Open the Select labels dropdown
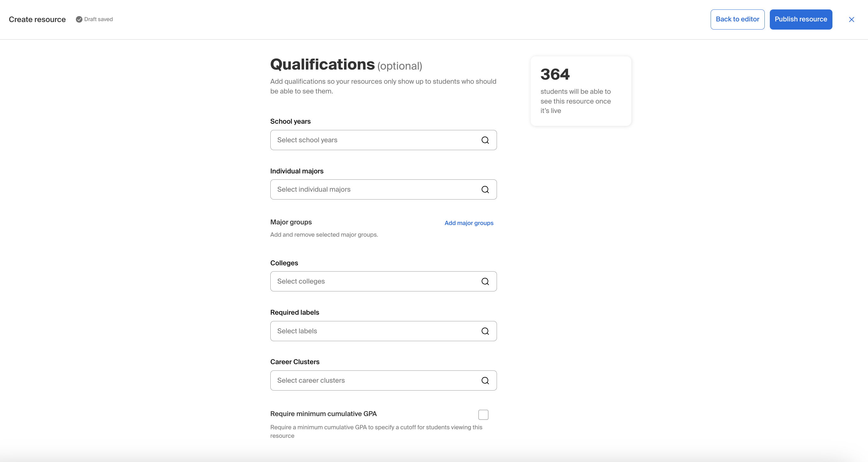868x462 pixels. pyautogui.click(x=383, y=331)
